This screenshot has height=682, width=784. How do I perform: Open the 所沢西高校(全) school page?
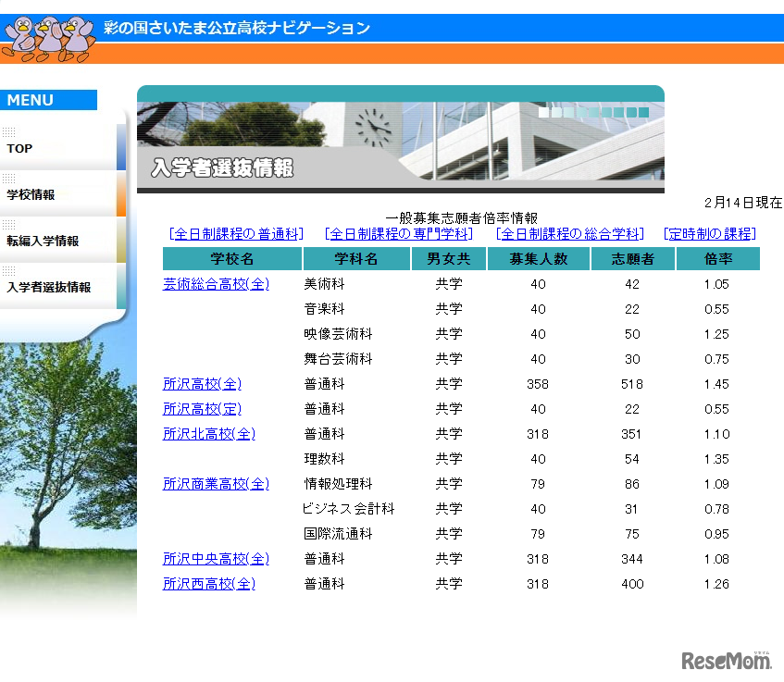(209, 584)
